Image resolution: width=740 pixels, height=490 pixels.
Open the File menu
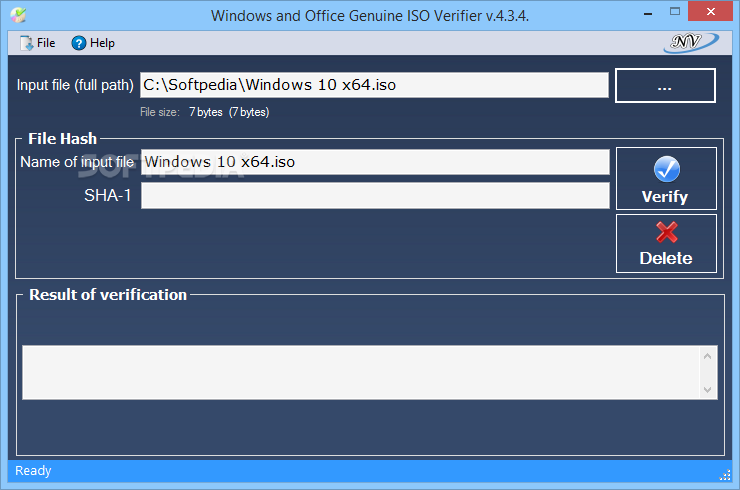pos(37,43)
